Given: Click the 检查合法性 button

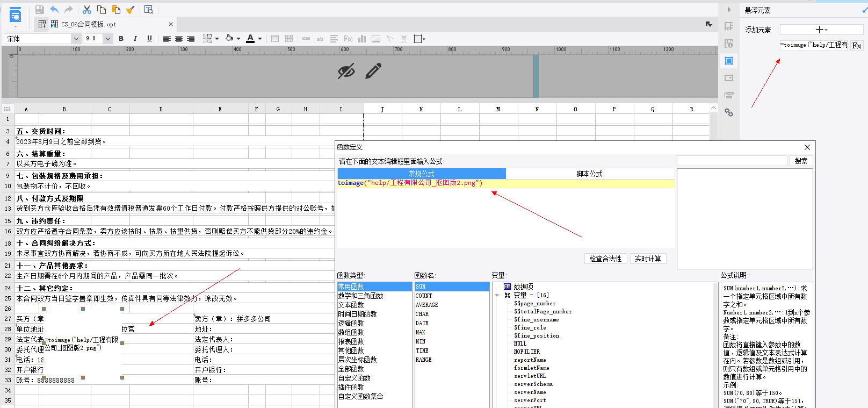Looking at the screenshot, I should [605, 259].
